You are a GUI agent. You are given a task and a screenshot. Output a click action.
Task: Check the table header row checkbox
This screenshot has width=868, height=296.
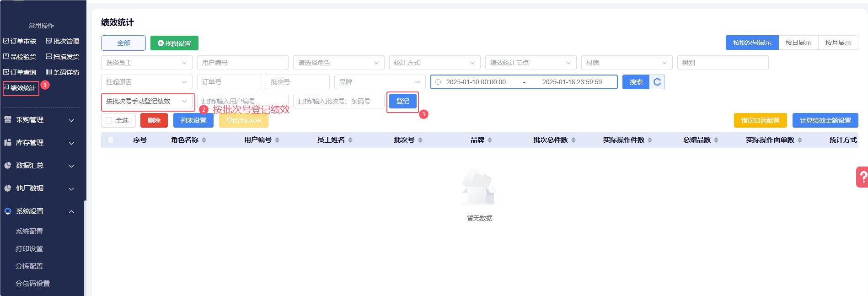tap(111, 140)
